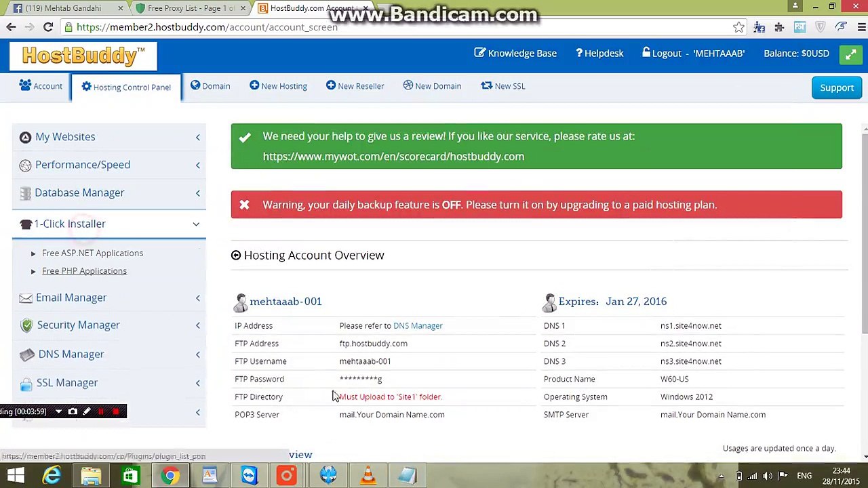Switch to the Account tab

click(41, 86)
